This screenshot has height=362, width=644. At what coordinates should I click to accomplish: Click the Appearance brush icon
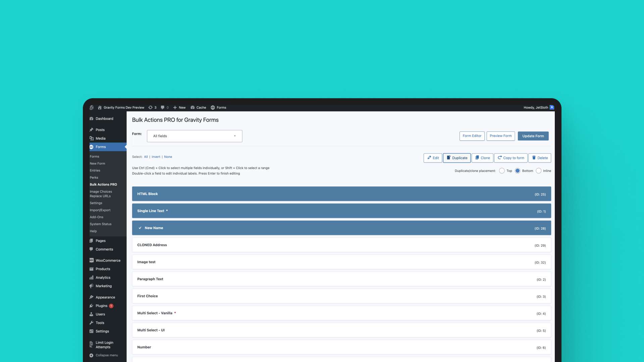click(91, 297)
